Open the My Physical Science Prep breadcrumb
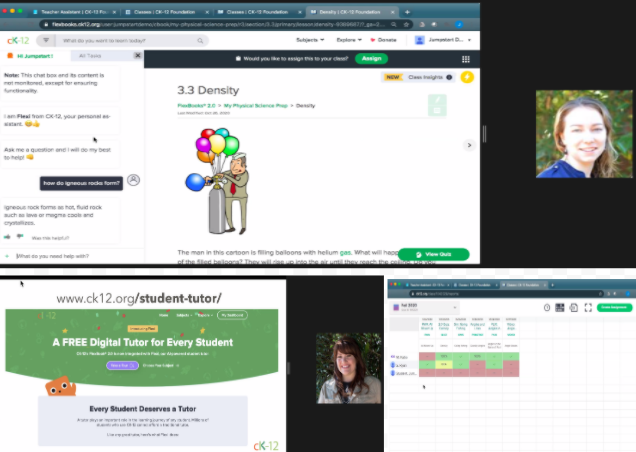Screen dimensions: 636x452 (x=256, y=105)
